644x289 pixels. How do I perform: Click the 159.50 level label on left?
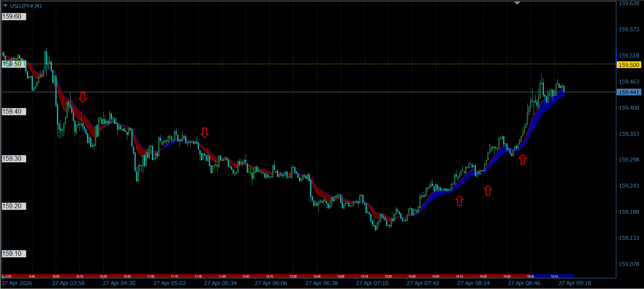point(14,64)
